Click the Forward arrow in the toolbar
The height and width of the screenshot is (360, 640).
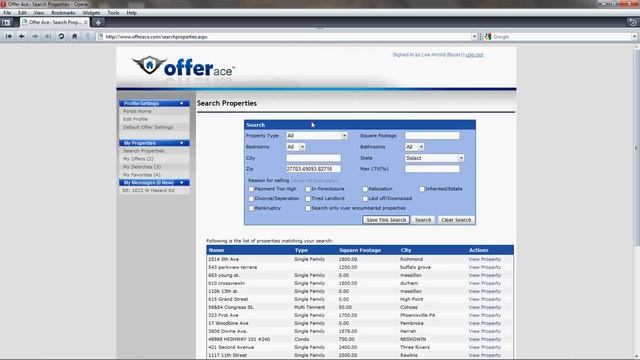pyautogui.click(x=35, y=36)
